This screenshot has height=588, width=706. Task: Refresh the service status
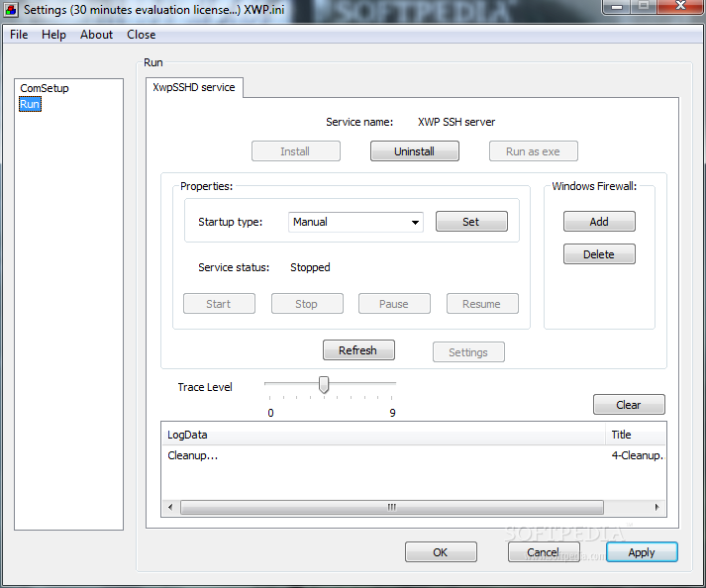[x=358, y=350]
